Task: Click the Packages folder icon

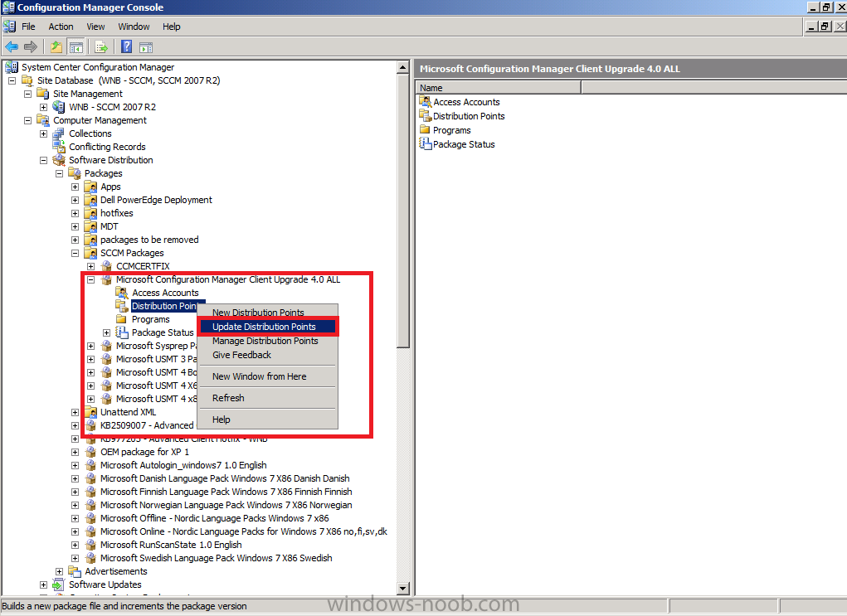Action: [75, 173]
